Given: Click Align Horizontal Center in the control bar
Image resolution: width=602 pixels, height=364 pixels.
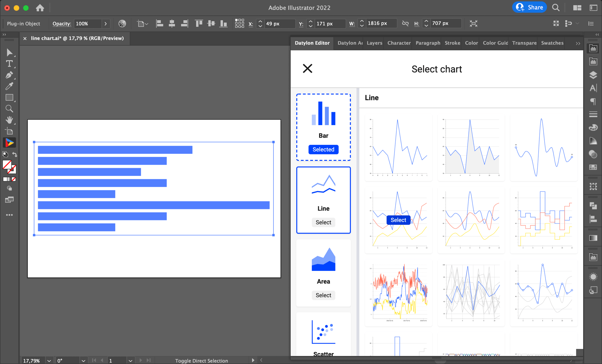Looking at the screenshot, I should pos(172,23).
